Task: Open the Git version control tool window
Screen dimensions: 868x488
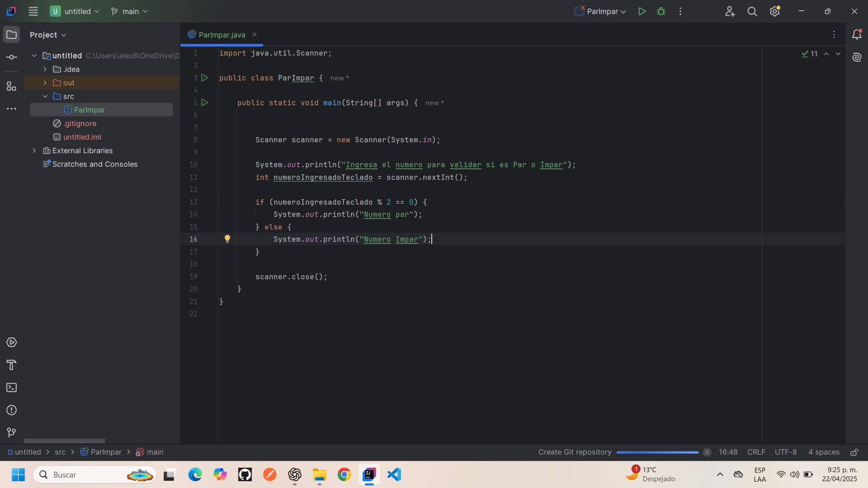Action: point(11,433)
